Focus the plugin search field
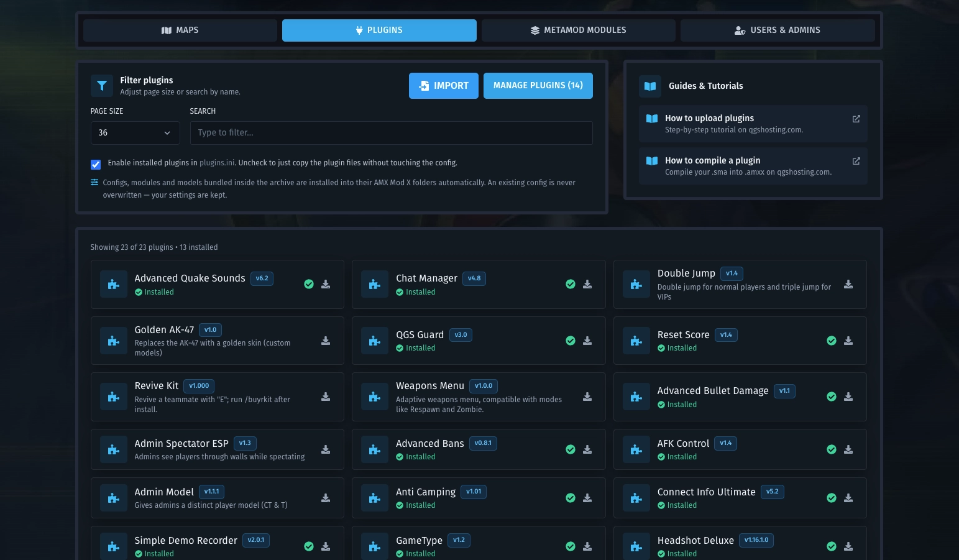 392,133
